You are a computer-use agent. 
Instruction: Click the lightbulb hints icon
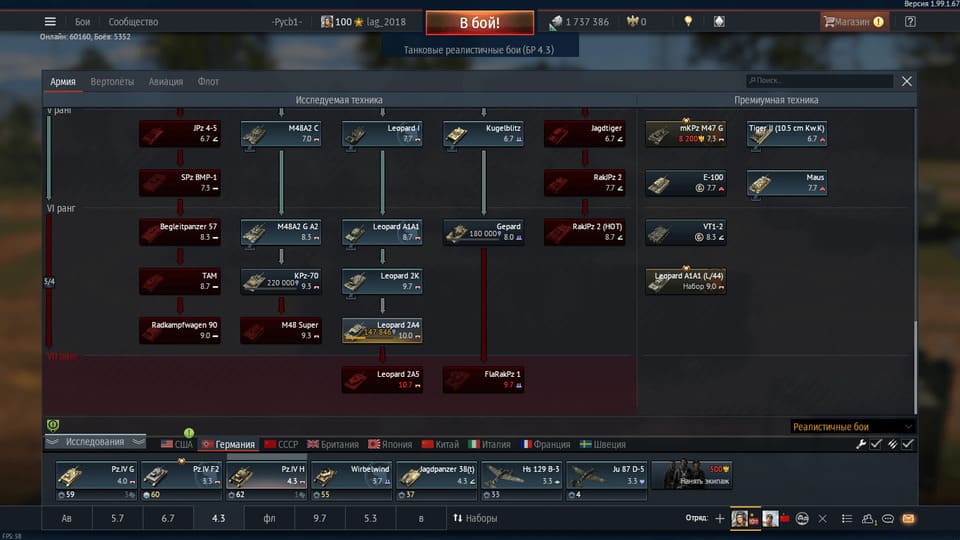point(688,21)
